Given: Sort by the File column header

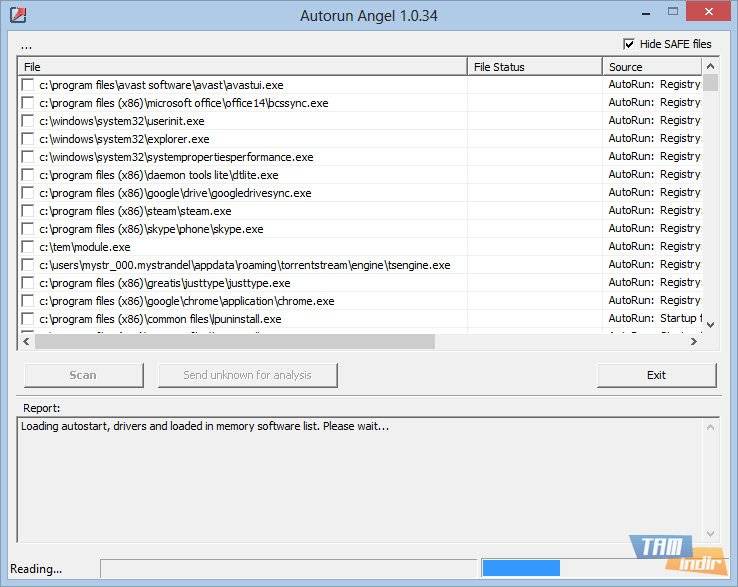Looking at the screenshot, I should 242,67.
